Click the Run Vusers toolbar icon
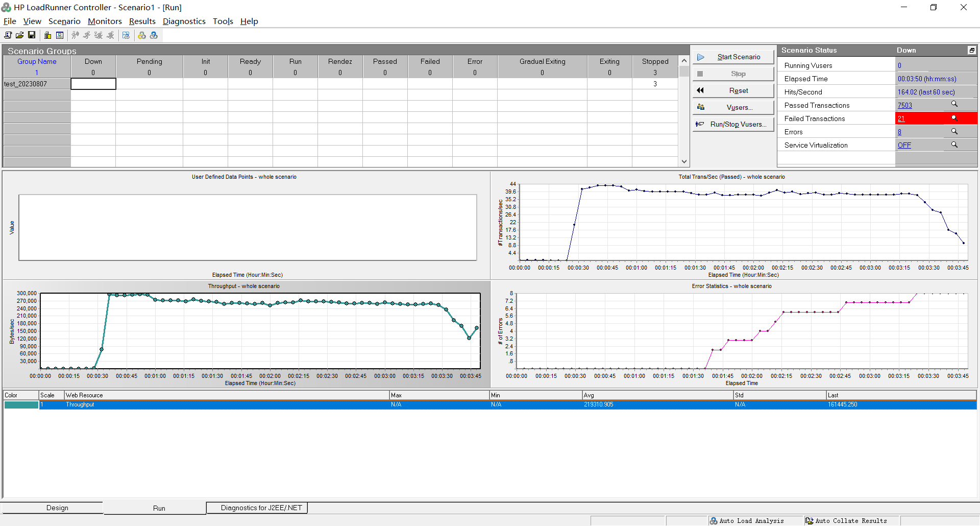The height and width of the screenshot is (526, 980). pos(87,35)
